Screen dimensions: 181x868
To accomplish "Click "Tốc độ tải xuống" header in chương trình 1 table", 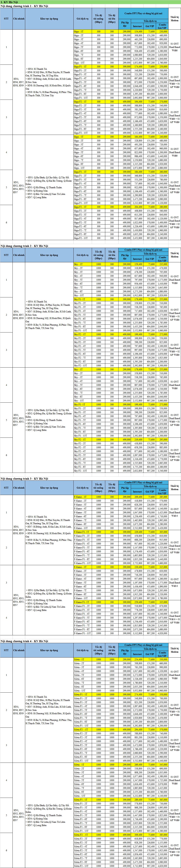I will (x=98, y=19).
